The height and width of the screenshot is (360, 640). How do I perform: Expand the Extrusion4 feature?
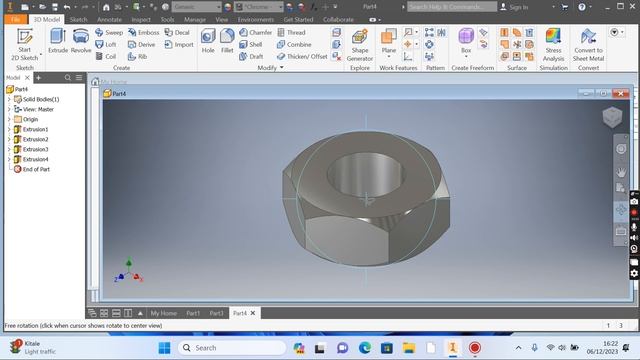pyautogui.click(x=9, y=159)
